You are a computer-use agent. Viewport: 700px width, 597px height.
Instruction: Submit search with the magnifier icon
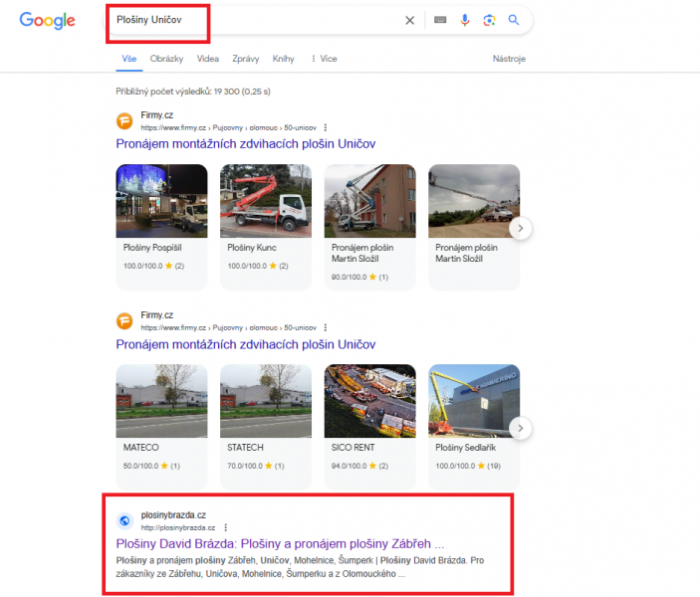point(514,20)
